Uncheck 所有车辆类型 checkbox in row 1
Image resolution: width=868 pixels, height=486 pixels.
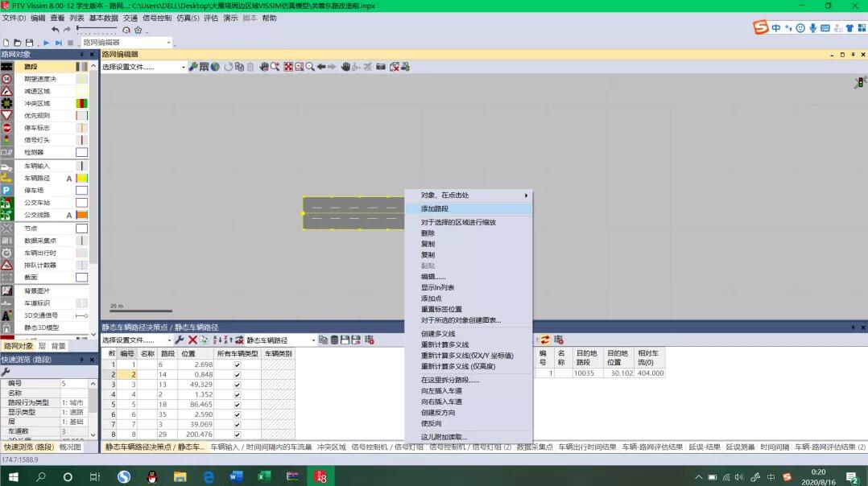[x=238, y=365]
